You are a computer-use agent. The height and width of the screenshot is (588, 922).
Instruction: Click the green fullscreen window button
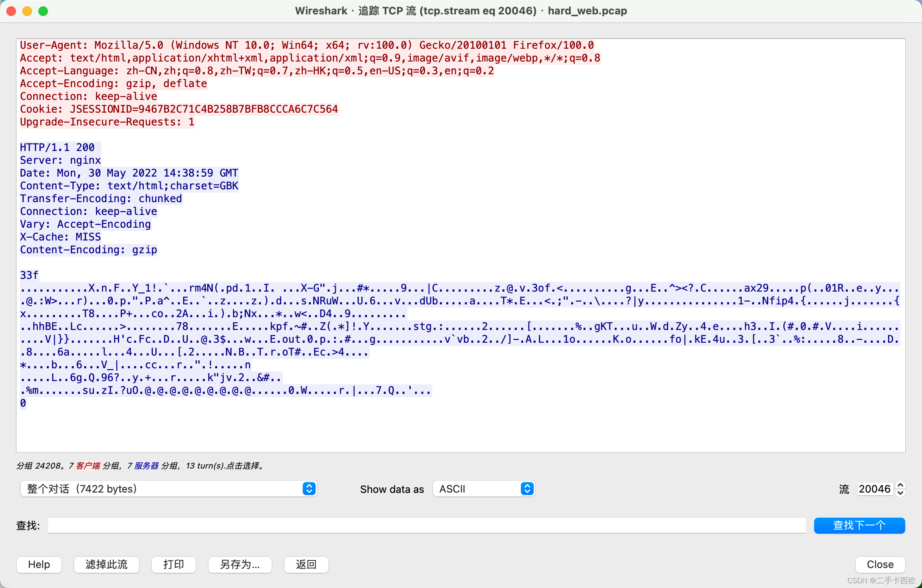pos(43,11)
